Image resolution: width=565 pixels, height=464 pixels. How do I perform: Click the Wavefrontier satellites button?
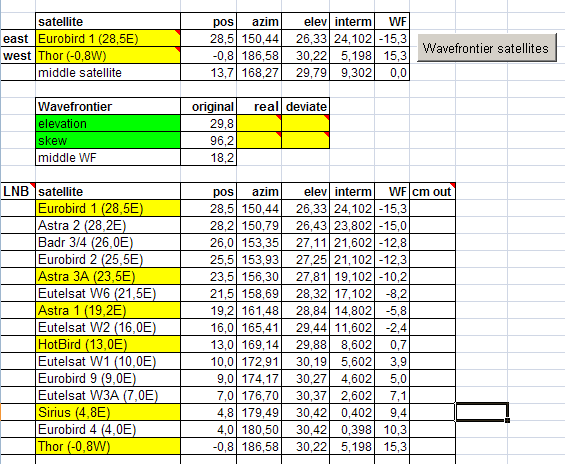click(487, 48)
